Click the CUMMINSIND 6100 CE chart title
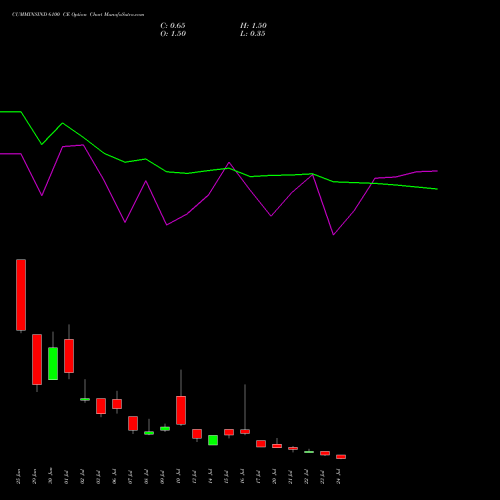The height and width of the screenshot is (500, 500). pos(78,15)
